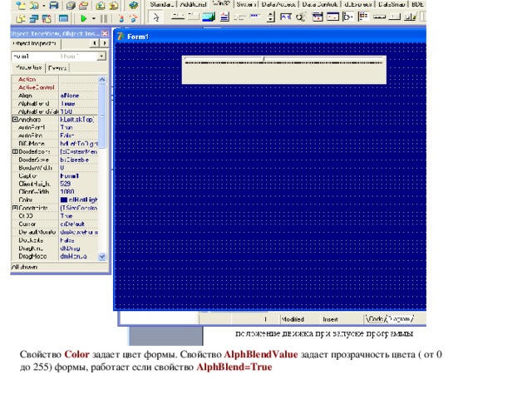
Task: Select the Animate component icon
Action: pos(301,17)
